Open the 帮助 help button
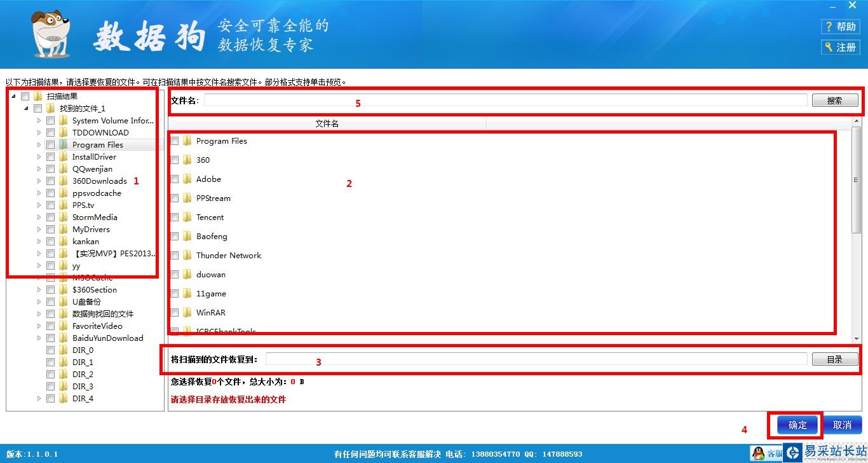This screenshot has width=868, height=463. (x=841, y=27)
